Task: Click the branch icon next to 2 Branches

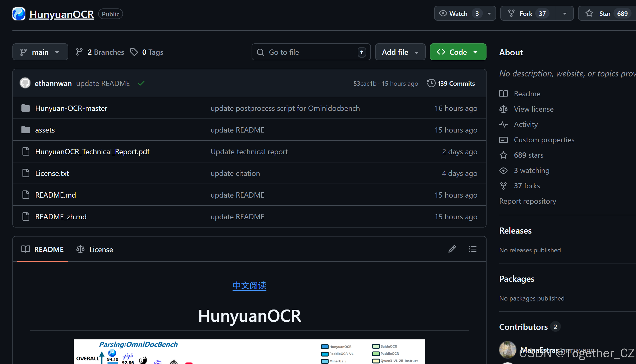Action: click(x=79, y=52)
